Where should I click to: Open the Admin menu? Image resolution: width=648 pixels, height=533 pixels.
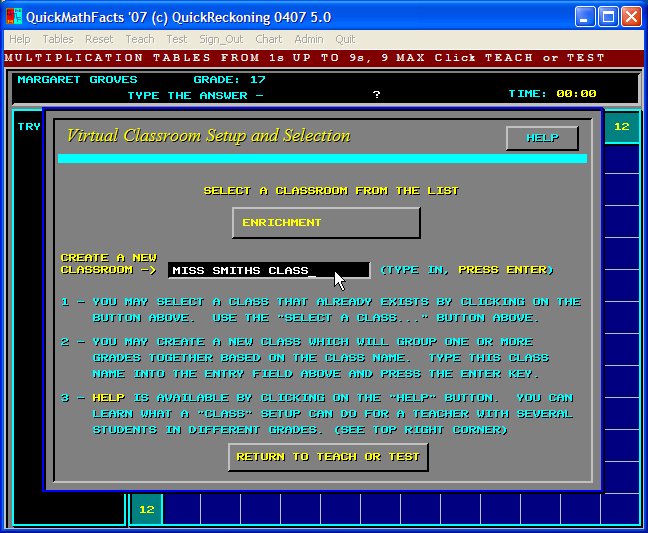pos(308,39)
